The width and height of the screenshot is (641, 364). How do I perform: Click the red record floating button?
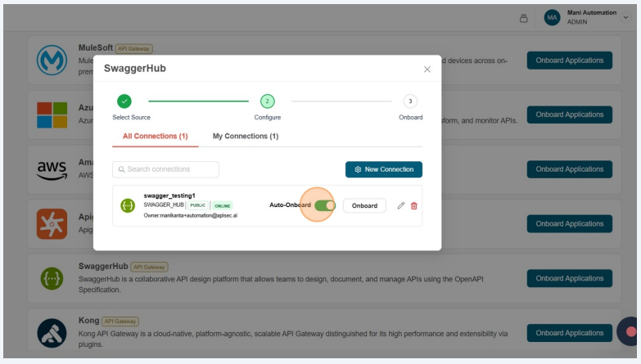pyautogui.click(x=630, y=331)
